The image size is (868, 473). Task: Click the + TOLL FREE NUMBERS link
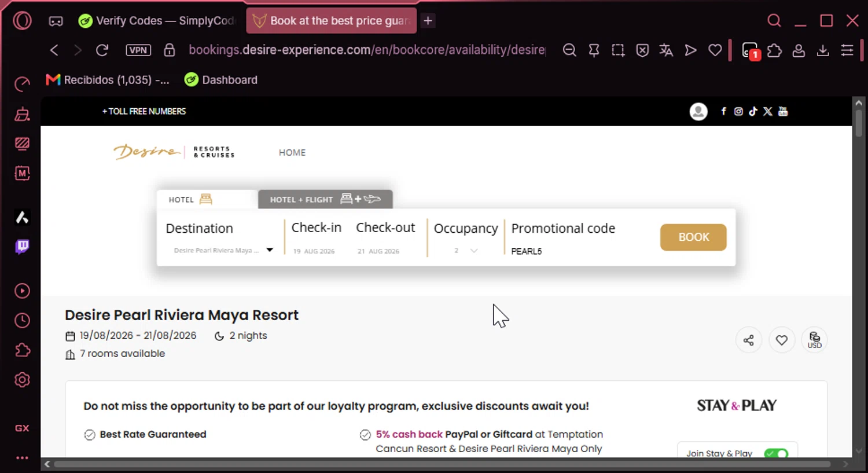144,111
